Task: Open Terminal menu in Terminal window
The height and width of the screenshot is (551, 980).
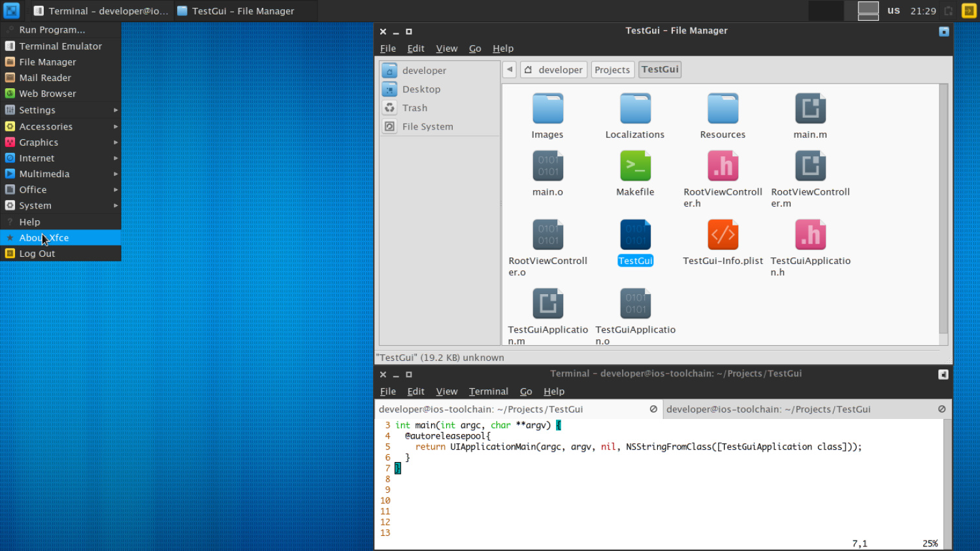Action: tap(489, 392)
